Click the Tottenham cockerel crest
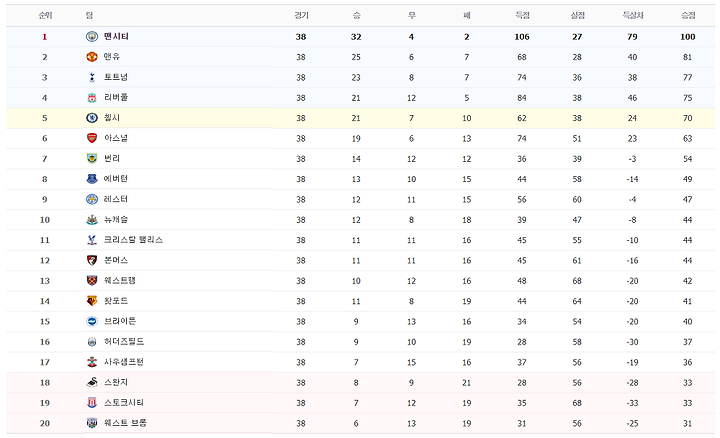Image resolution: width=720 pixels, height=438 pixels. coord(92,77)
